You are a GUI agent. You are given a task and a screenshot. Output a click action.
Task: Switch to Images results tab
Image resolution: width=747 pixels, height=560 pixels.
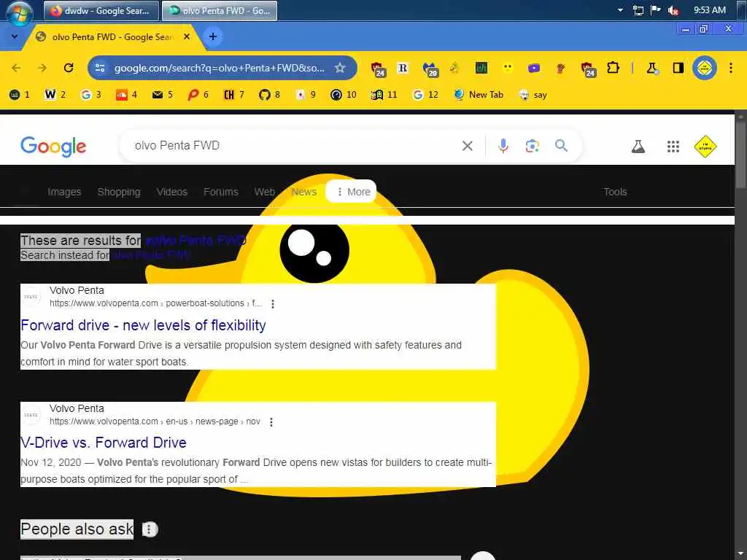(x=64, y=192)
